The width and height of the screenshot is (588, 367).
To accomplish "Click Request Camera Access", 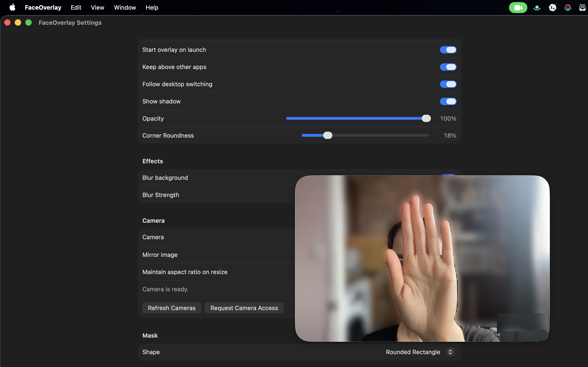I will (244, 308).
